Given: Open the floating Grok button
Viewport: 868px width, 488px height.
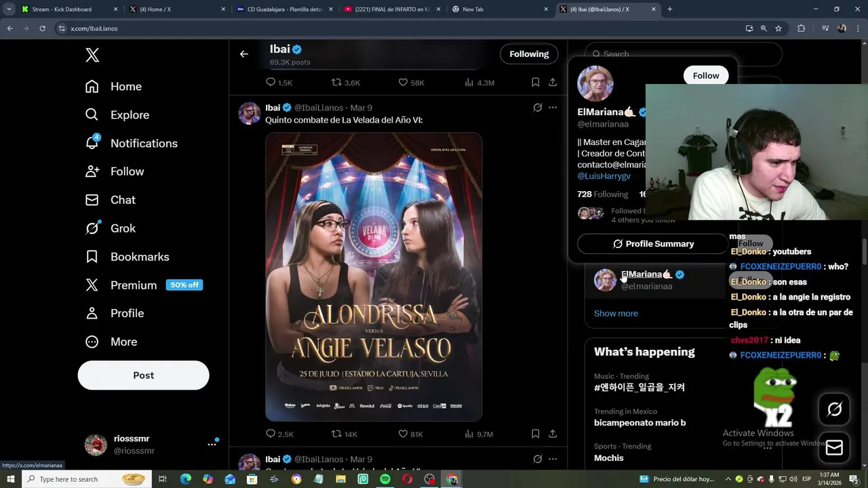Looking at the screenshot, I should click(834, 409).
